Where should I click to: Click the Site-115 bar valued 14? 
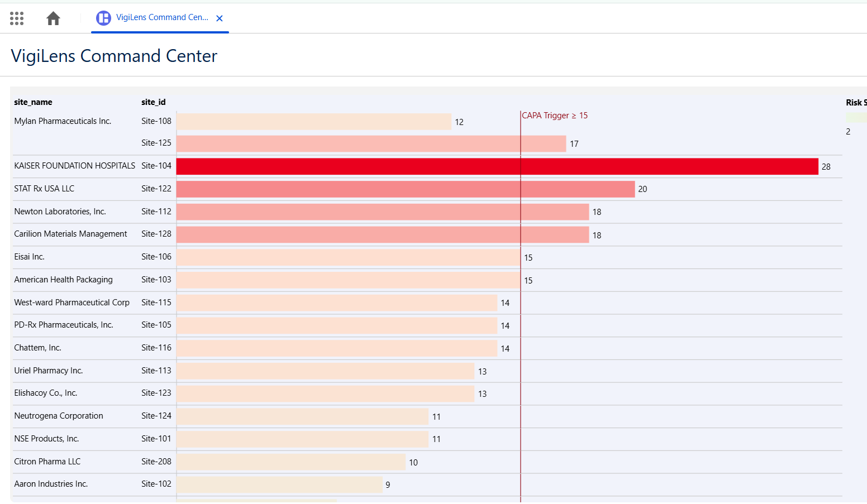(337, 303)
